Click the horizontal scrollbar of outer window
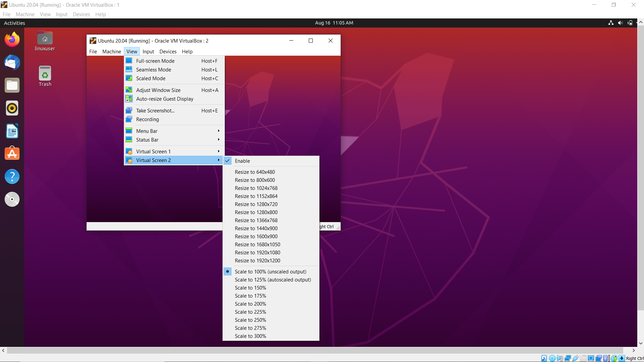This screenshot has height=362, width=644. [315, 350]
